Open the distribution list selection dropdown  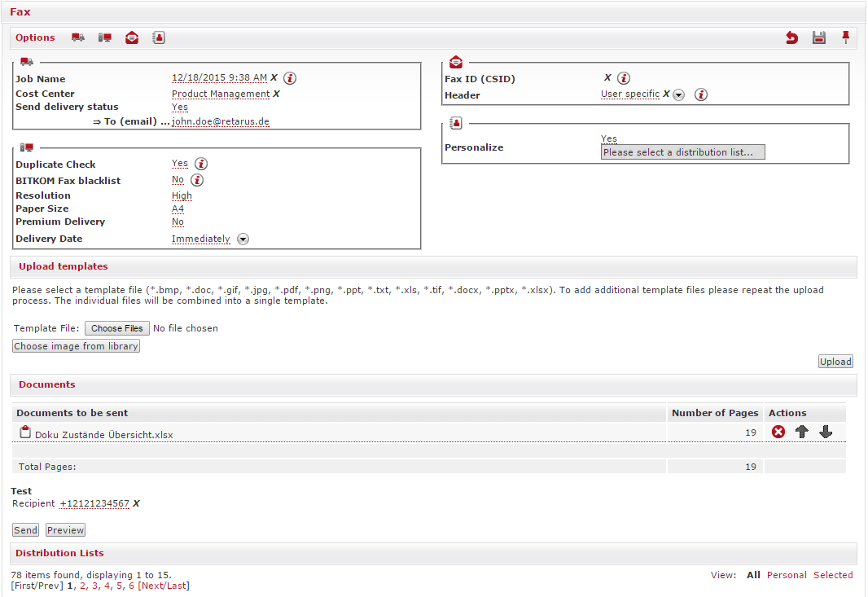point(682,152)
